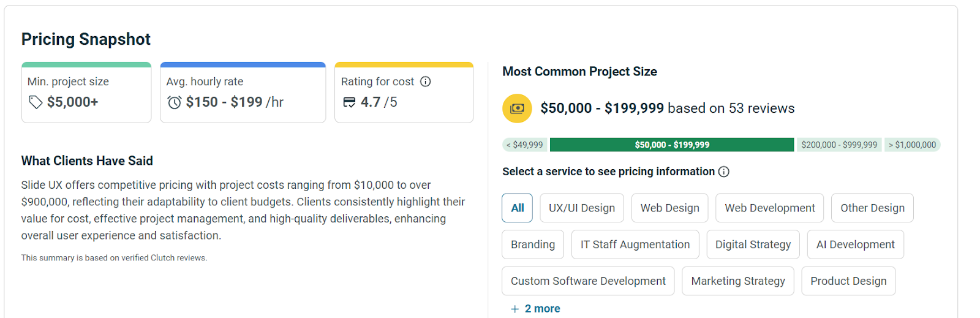Click the Slide UX client summary paragraph

tap(243, 210)
